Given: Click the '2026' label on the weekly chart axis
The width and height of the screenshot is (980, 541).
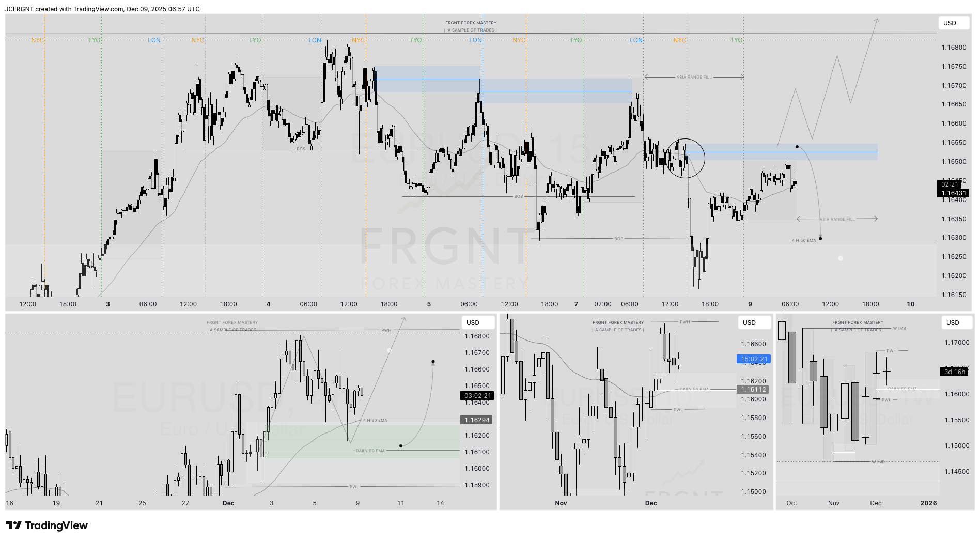Looking at the screenshot, I should pyautogui.click(x=928, y=503).
